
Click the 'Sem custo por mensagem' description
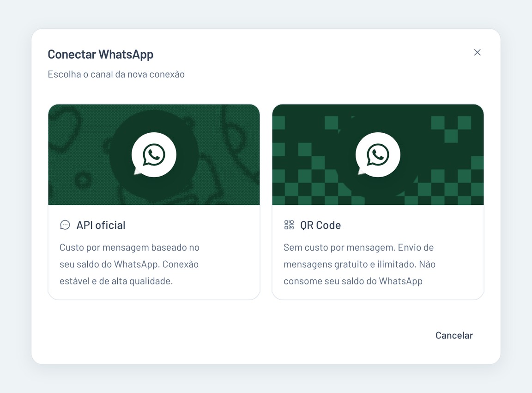(359, 264)
